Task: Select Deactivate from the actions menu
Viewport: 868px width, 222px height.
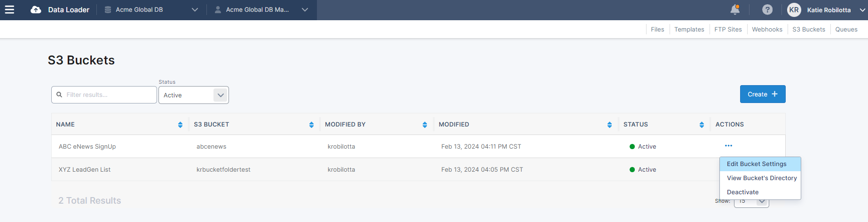Action: (742, 192)
